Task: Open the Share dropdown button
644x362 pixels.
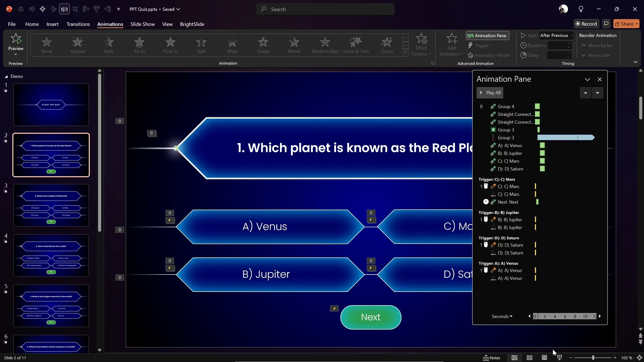Action: [x=626, y=24]
